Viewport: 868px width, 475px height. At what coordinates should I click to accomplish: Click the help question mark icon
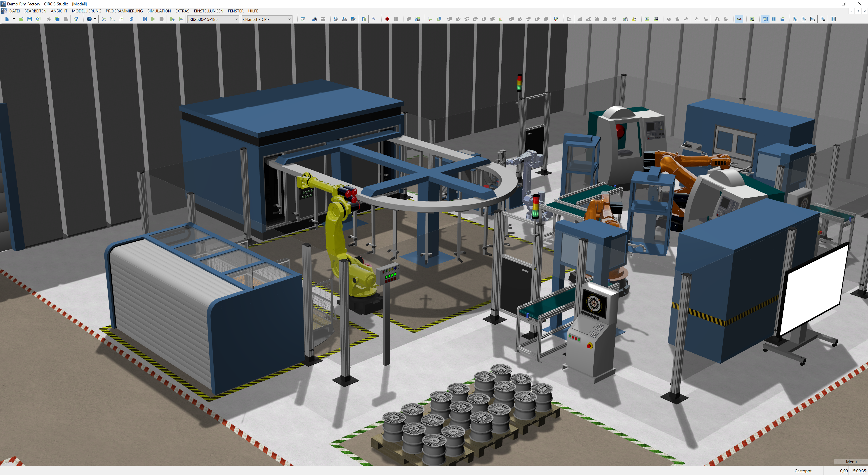76,19
